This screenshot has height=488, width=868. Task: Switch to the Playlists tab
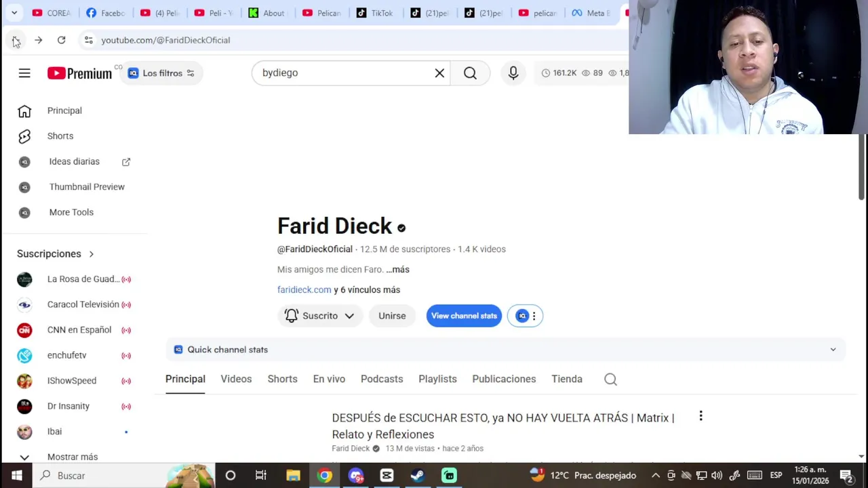click(437, 379)
